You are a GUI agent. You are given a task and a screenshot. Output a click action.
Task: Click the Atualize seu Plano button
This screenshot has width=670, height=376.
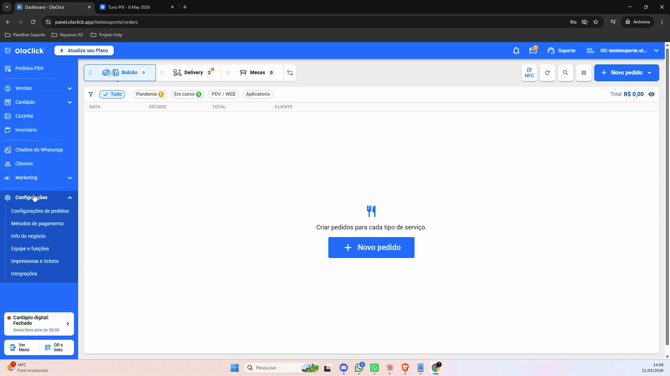click(84, 50)
